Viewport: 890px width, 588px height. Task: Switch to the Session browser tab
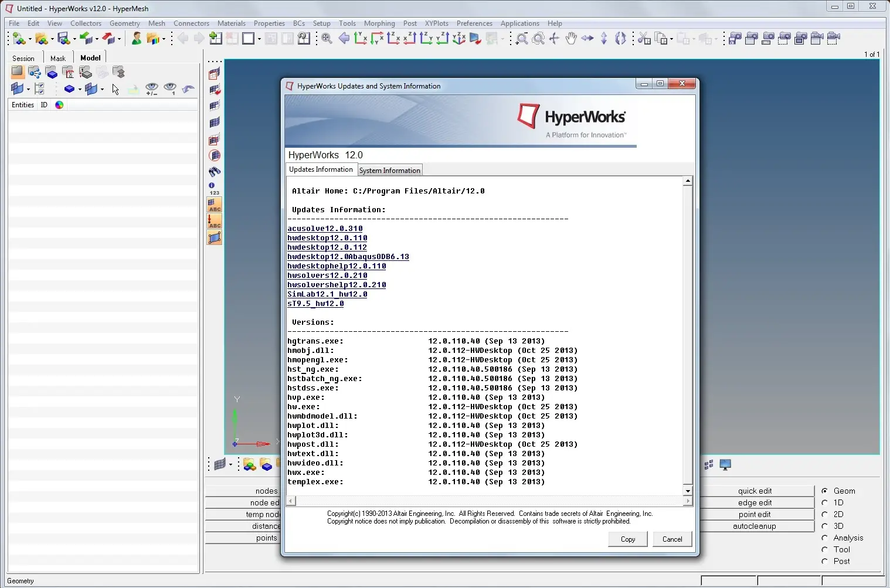23,58
